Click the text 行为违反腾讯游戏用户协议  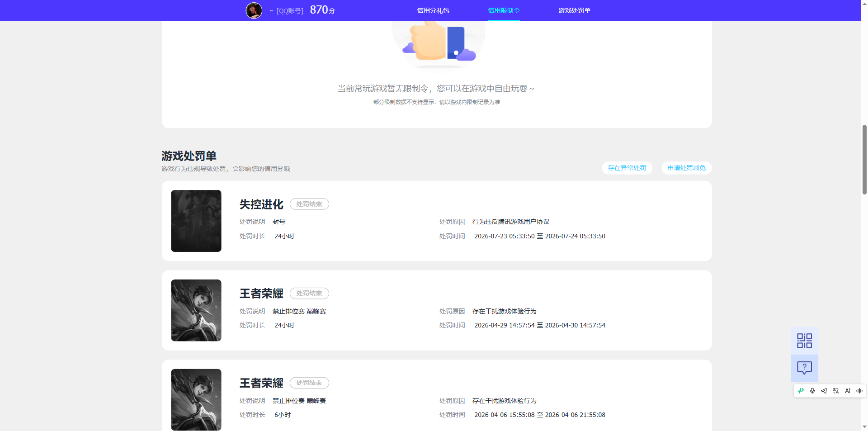pyautogui.click(x=511, y=222)
